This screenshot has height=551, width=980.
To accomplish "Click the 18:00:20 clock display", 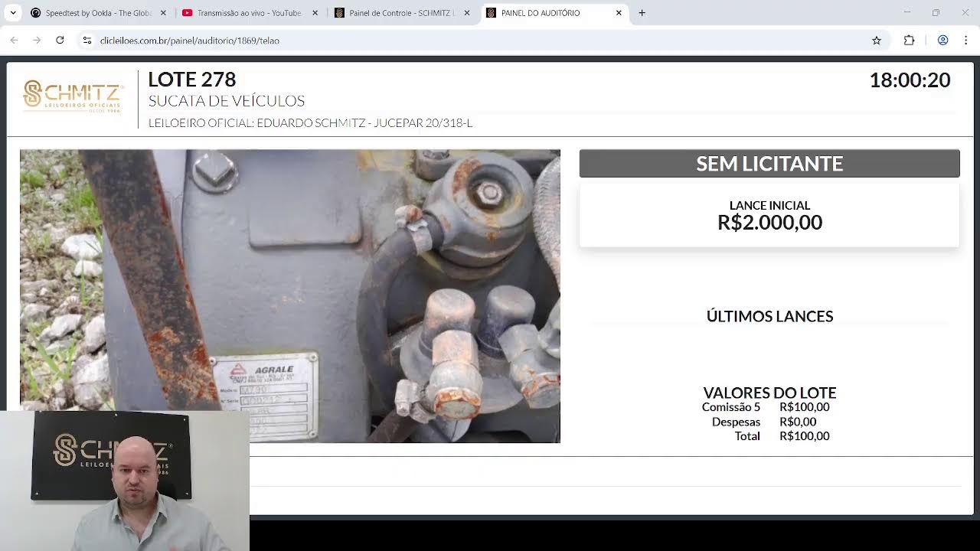I will click(910, 80).
